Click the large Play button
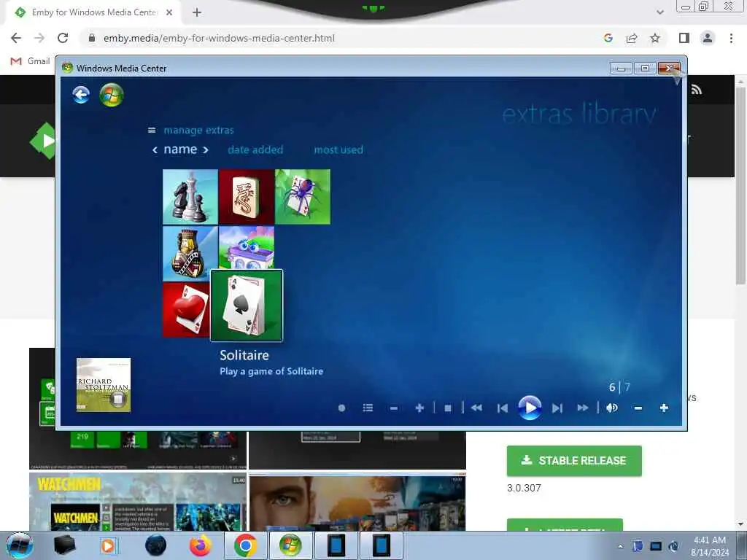The height and width of the screenshot is (560, 747). click(x=530, y=408)
